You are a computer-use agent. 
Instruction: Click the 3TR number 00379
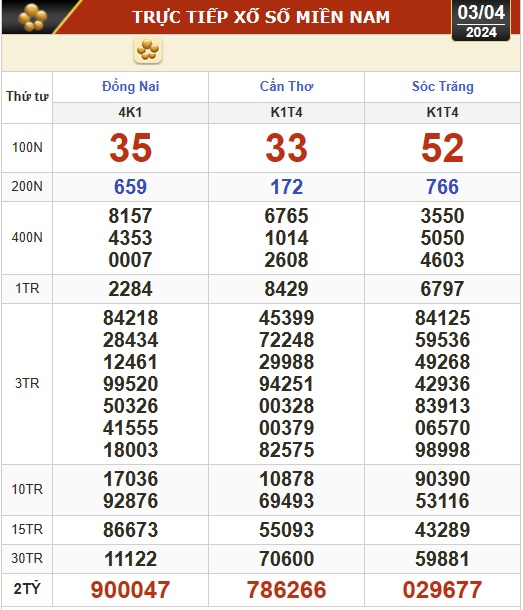coord(286,428)
